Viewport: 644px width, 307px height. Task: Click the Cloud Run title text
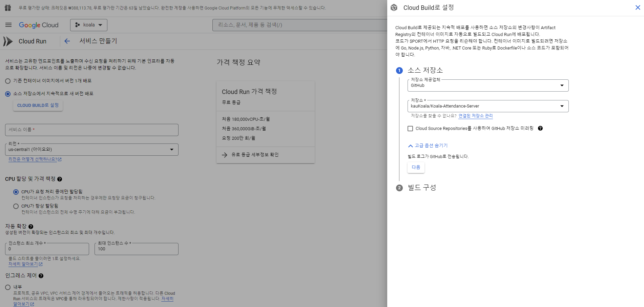tap(33, 41)
